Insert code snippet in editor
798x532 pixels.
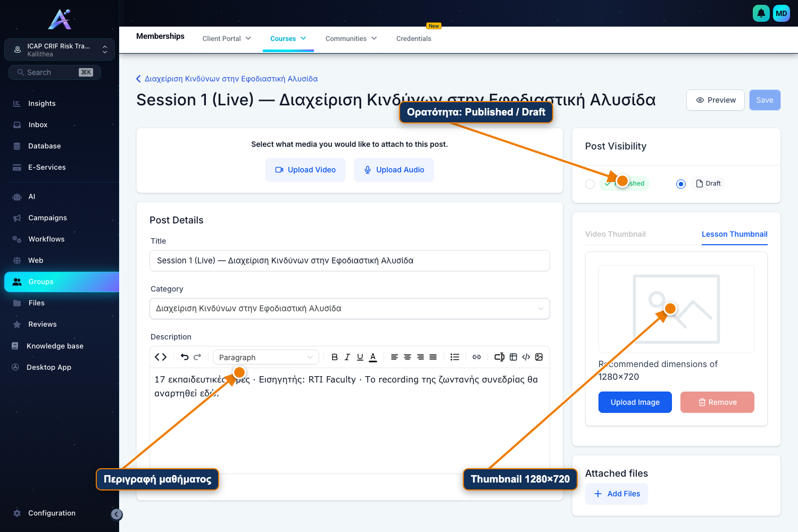click(526, 357)
